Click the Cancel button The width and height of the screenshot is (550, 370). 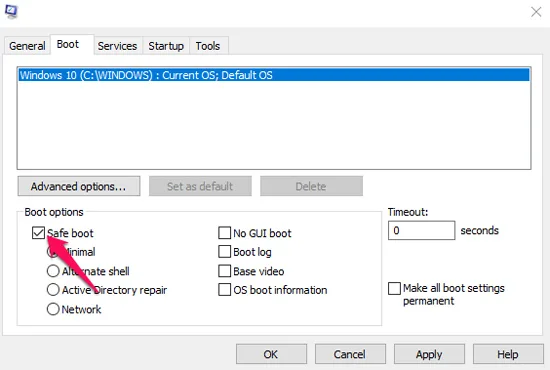pos(350,354)
